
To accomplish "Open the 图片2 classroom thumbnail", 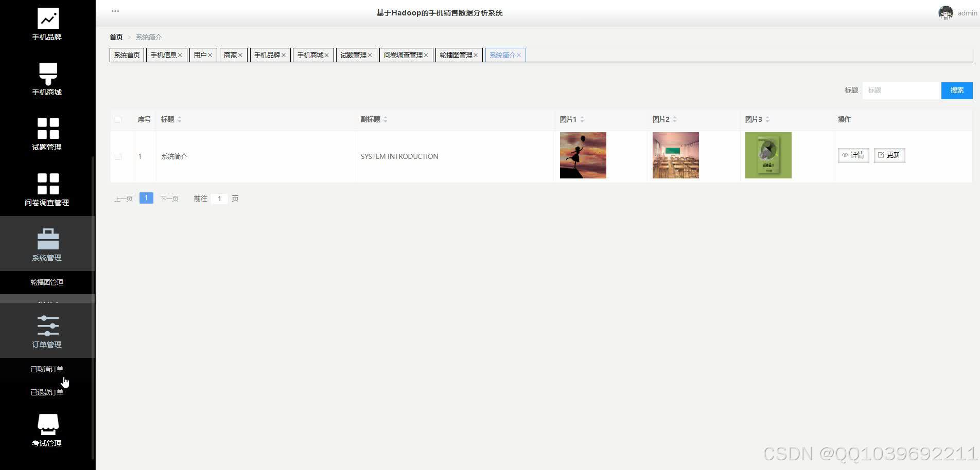I will pyautogui.click(x=676, y=155).
